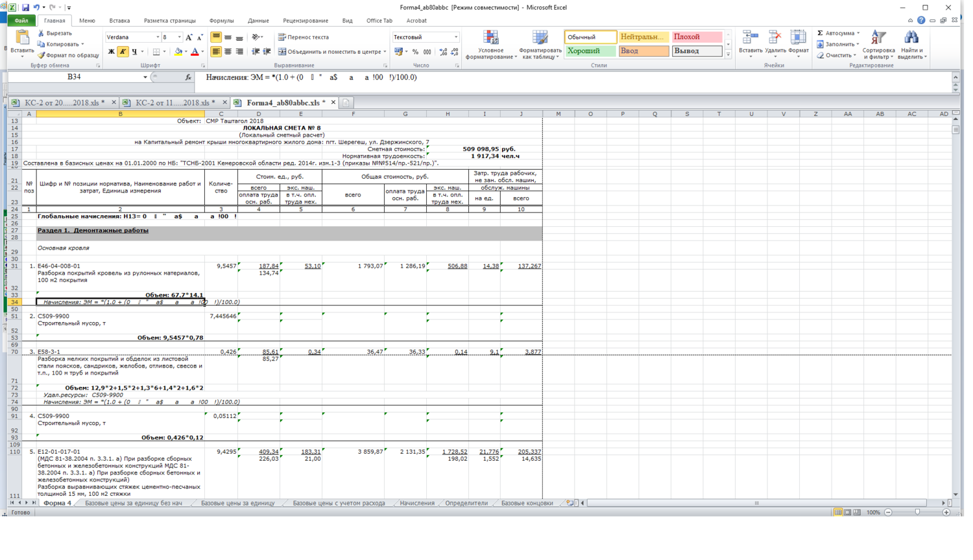
Task: Switch to Page Layout view in status bar
Action: (848, 512)
